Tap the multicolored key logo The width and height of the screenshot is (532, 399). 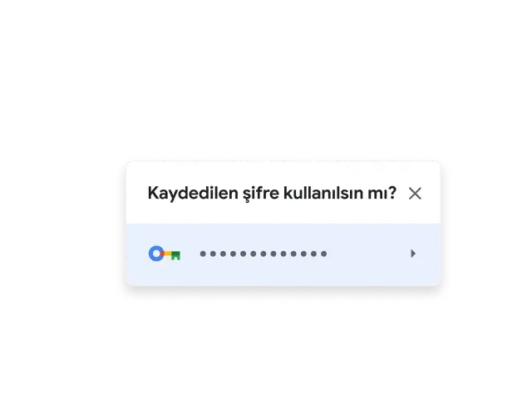165,254
